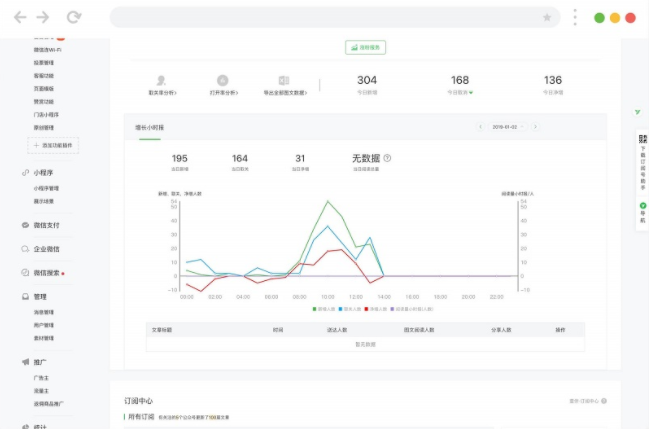Open 企业微信 in the sidebar
The image size is (650, 429).
click(44, 249)
